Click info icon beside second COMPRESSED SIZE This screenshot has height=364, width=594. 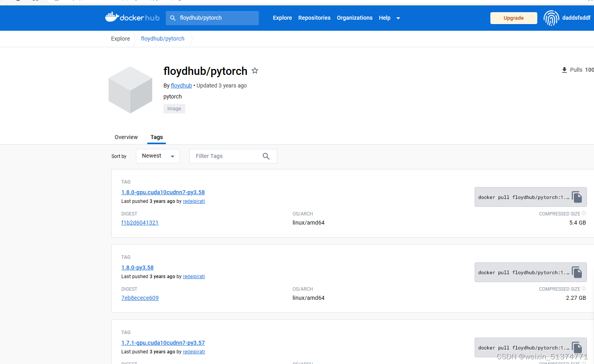(x=584, y=289)
